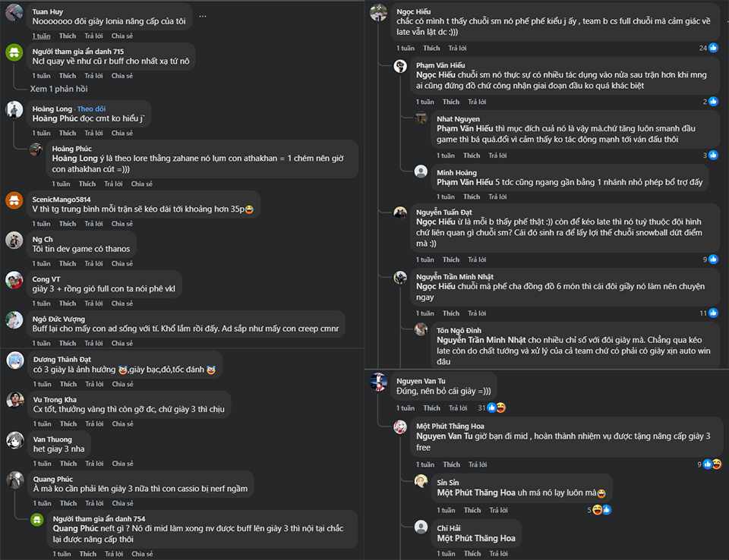This screenshot has width=729, height=560.
Task: Click Tuan Huy's profile avatar
Action: [x=14, y=12]
